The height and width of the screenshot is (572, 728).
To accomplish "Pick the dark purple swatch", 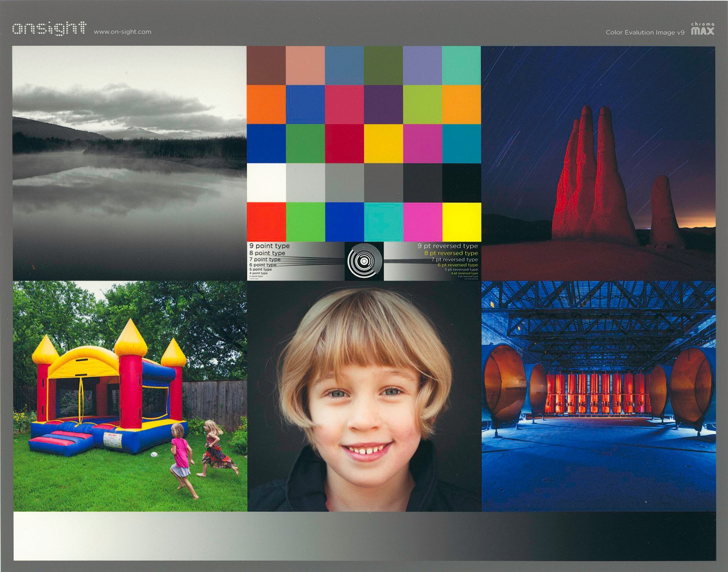I will 383,104.
